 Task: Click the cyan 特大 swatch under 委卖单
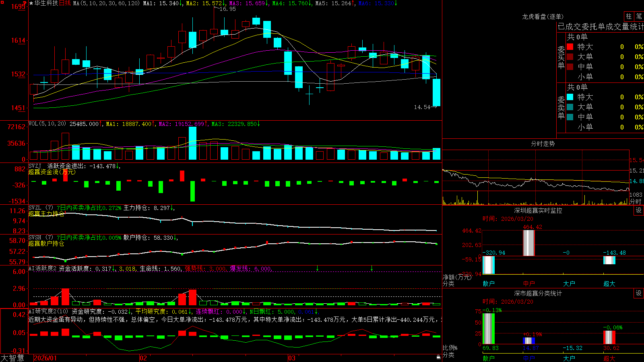pyautogui.click(x=570, y=97)
